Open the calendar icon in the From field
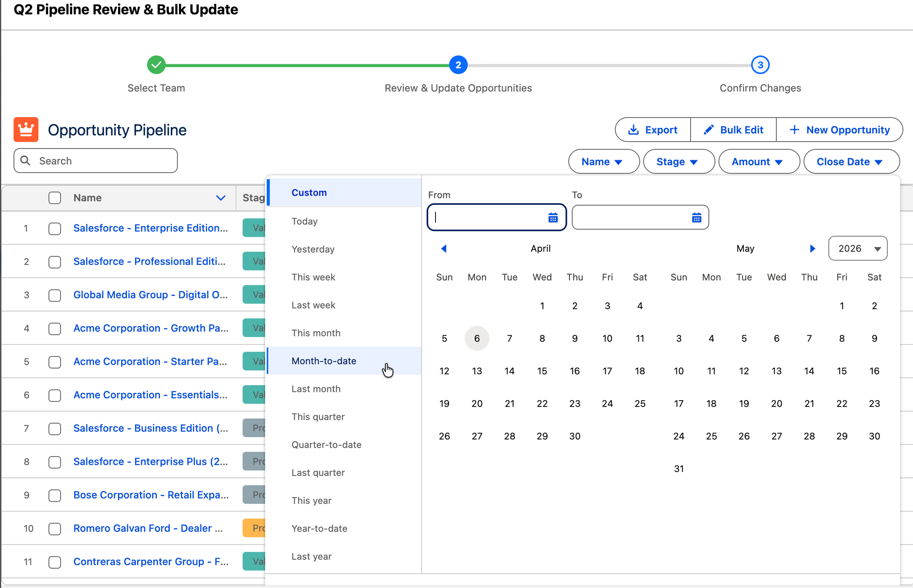The width and height of the screenshot is (913, 588). [552, 217]
